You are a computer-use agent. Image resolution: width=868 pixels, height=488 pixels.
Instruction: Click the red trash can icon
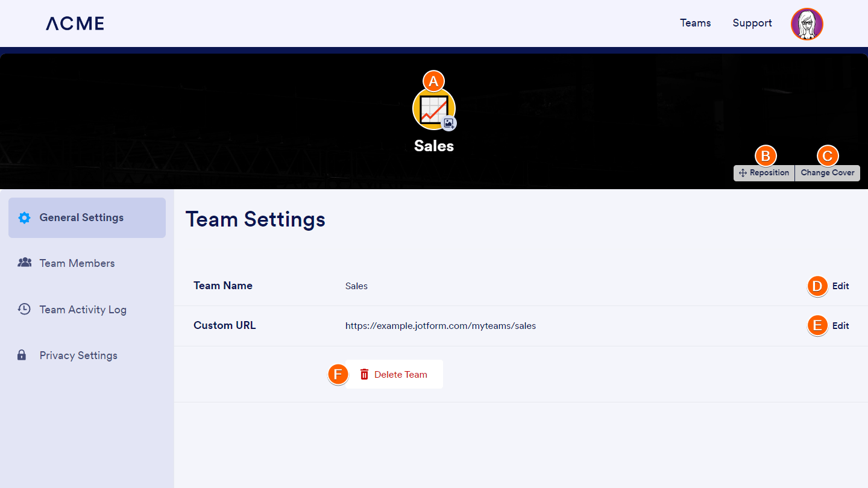tap(364, 375)
